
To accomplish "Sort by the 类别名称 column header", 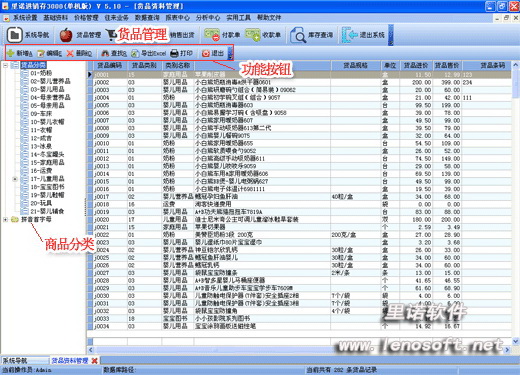I will click(x=178, y=65).
